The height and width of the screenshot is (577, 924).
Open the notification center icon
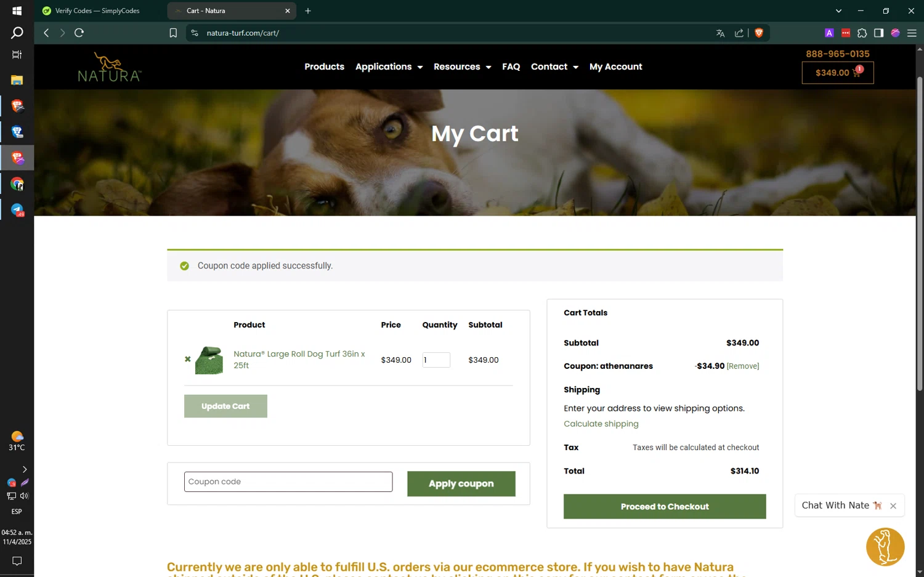coord(17,561)
